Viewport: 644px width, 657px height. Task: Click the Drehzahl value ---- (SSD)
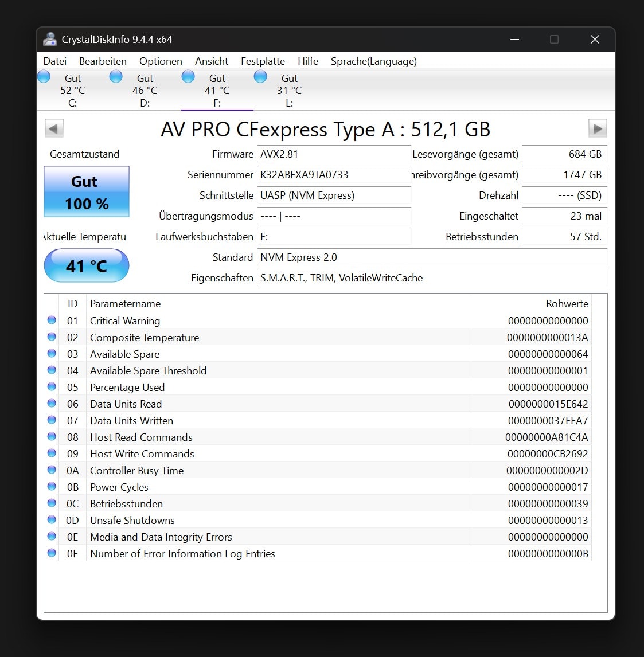(x=564, y=195)
